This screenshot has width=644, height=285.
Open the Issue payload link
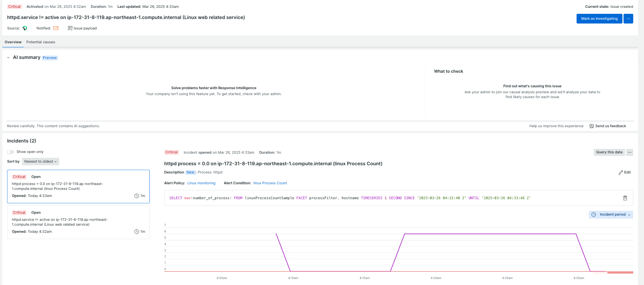[x=82, y=28]
